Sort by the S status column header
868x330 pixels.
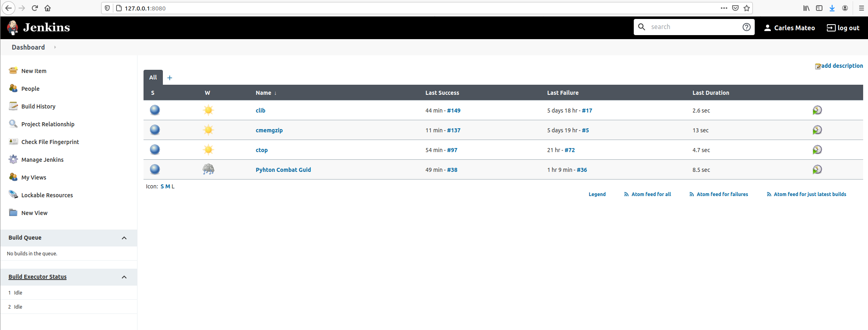(153, 93)
